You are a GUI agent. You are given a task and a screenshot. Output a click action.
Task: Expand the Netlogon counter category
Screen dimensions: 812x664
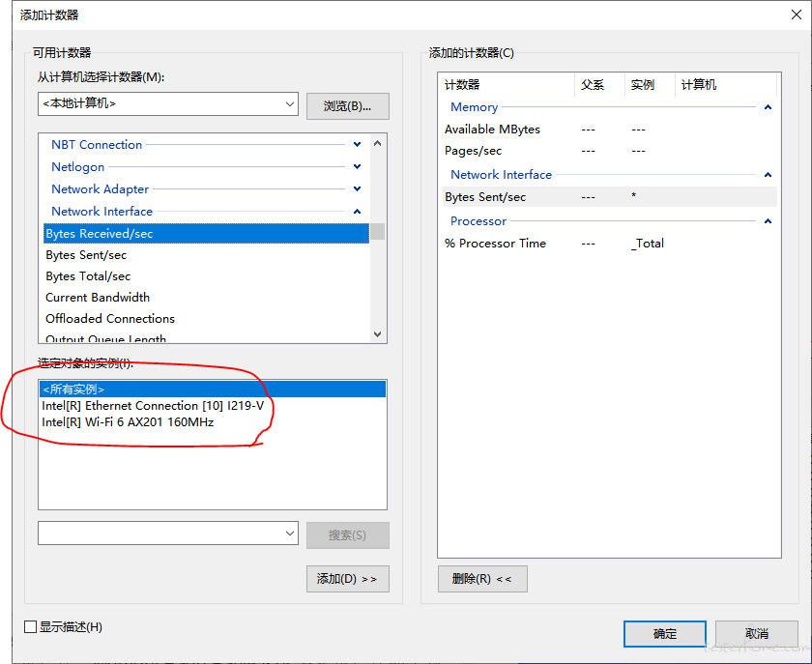357,167
